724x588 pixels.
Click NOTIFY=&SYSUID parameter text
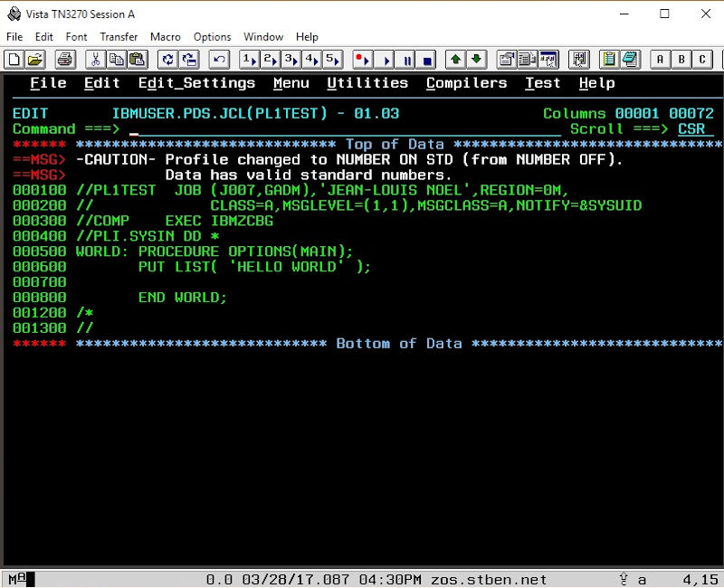[x=579, y=205]
